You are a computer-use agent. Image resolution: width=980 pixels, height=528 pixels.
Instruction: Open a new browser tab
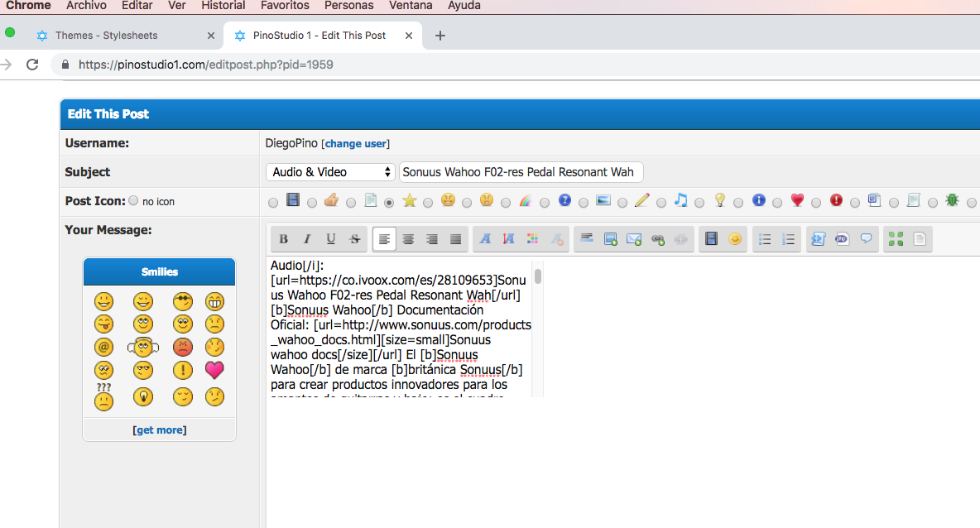click(440, 36)
